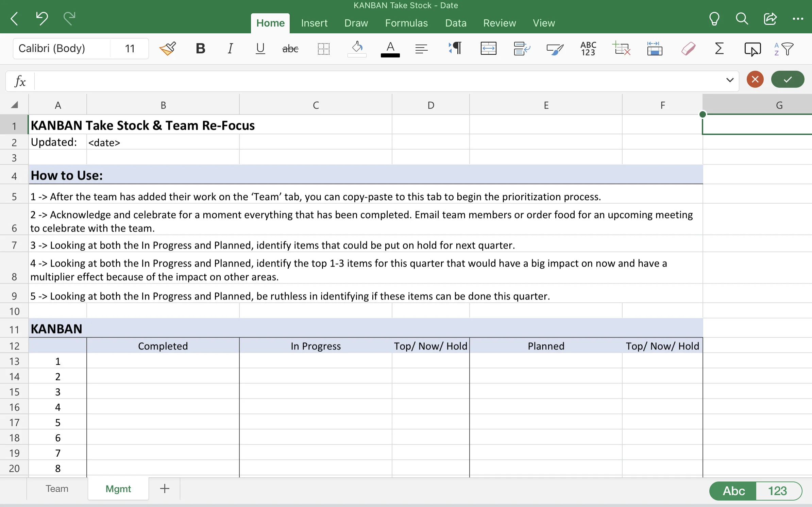Toggle italic formatting
Viewport: 812px width, 507px height.
pyautogui.click(x=230, y=49)
